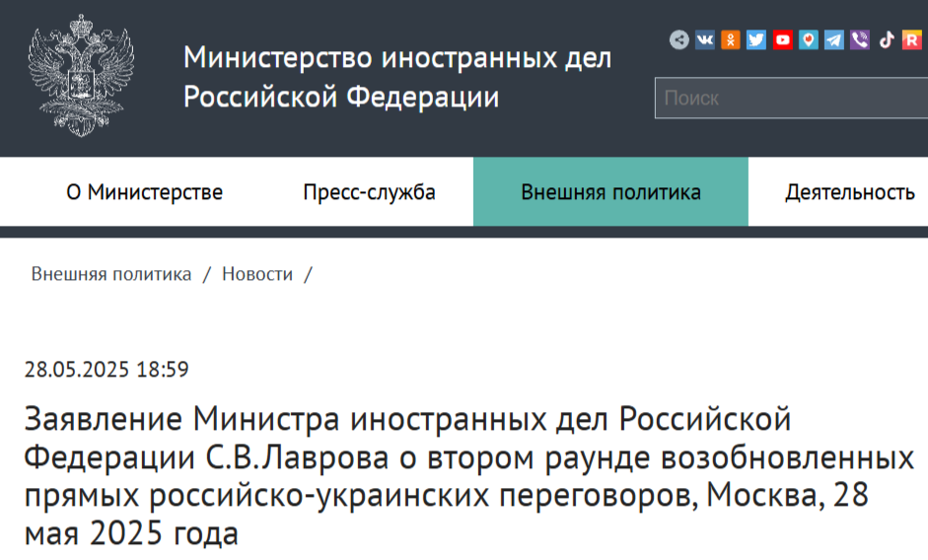Screen dimensions: 928x560
Task: Open the YouTube channel icon
Action: point(783,40)
